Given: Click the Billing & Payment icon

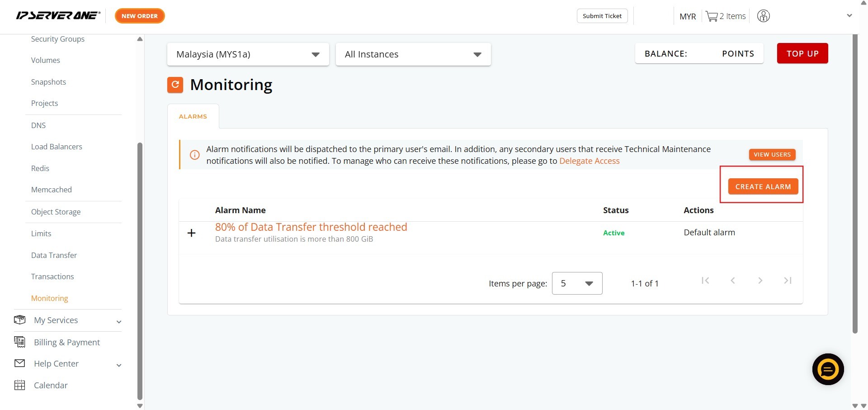Looking at the screenshot, I should coord(20,342).
